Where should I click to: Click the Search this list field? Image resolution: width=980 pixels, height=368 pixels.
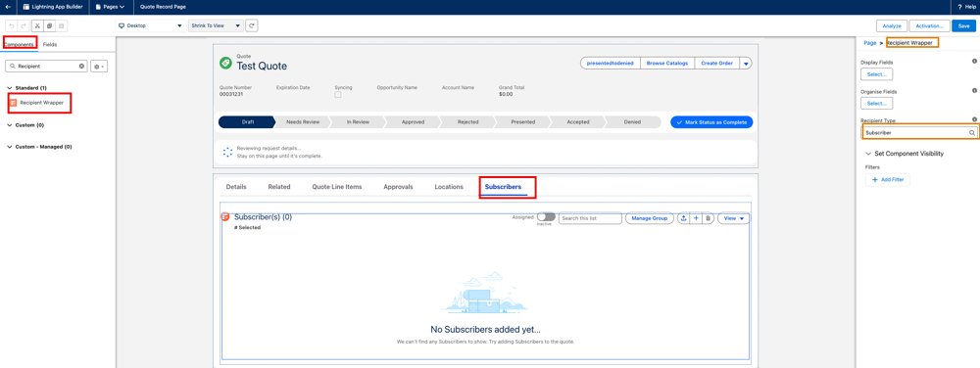[x=590, y=218]
